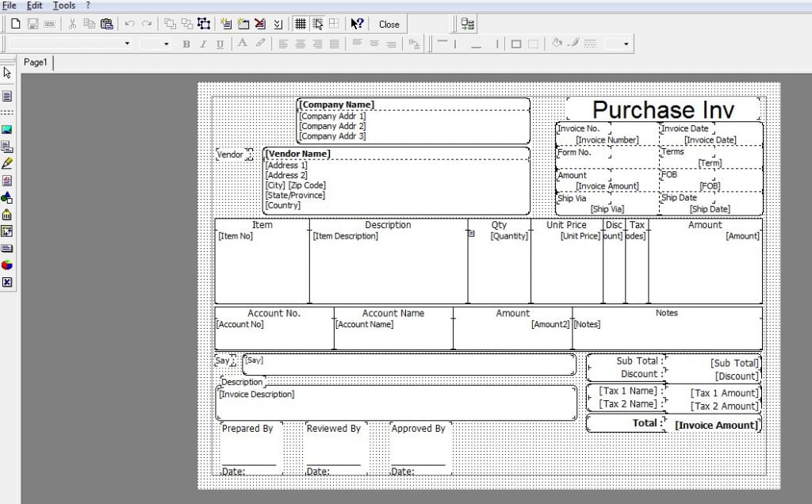Click the Save icon in toolbar
The image size is (812, 504).
point(33,24)
